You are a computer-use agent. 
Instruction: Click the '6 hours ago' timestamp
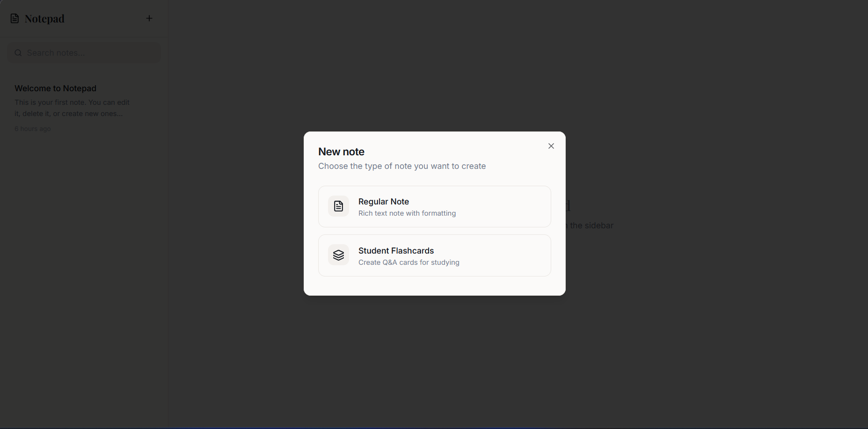tap(33, 129)
